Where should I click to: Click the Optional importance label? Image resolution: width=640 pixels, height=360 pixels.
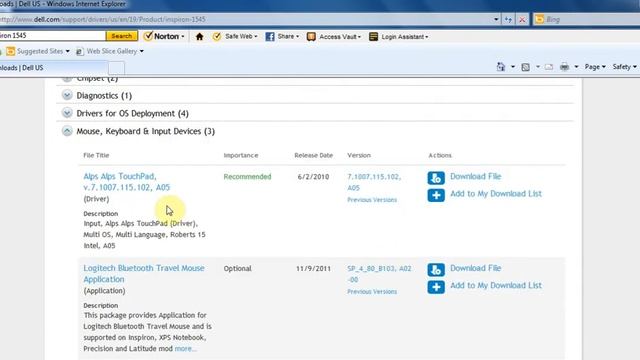[x=238, y=269]
